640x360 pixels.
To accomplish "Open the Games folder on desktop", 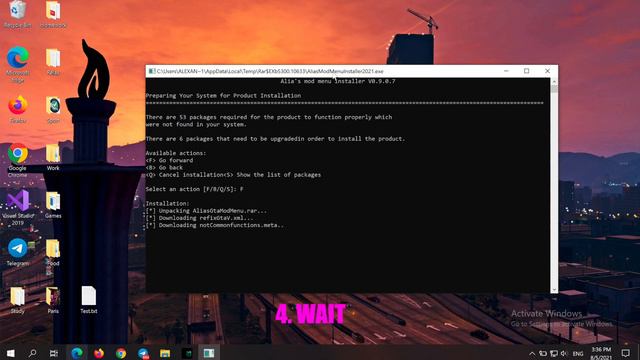I will [53, 205].
